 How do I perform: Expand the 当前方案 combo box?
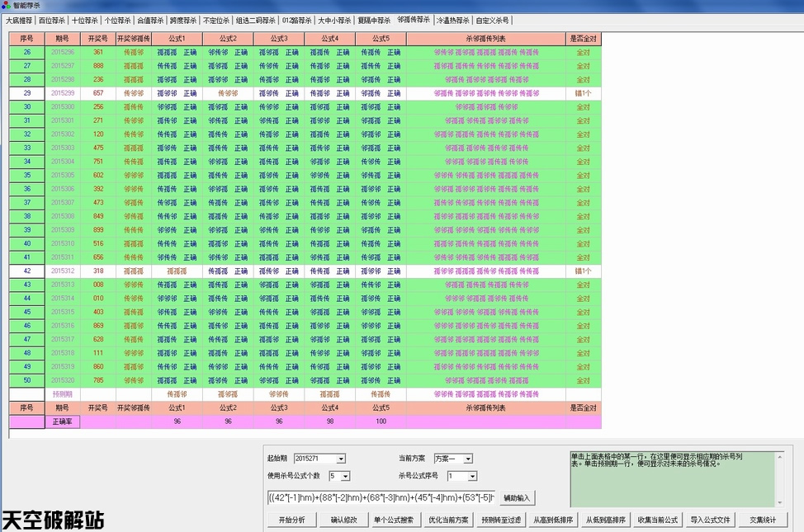point(468,459)
